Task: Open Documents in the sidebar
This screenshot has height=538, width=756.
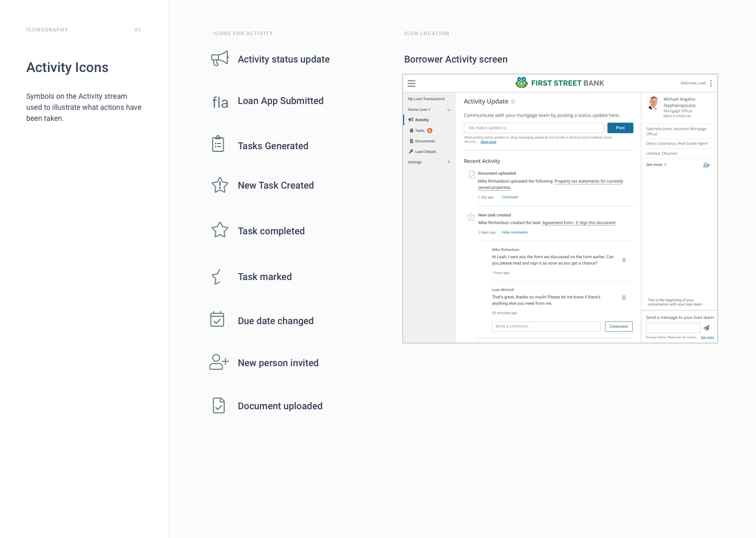Action: coord(422,141)
